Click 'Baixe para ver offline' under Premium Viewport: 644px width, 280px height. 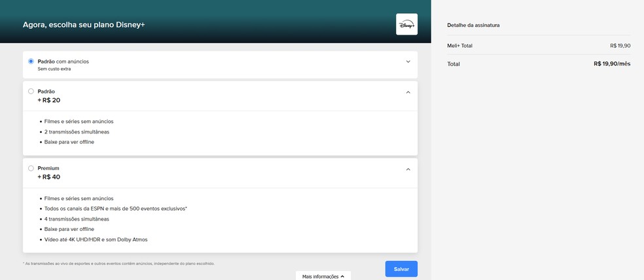[69, 229]
